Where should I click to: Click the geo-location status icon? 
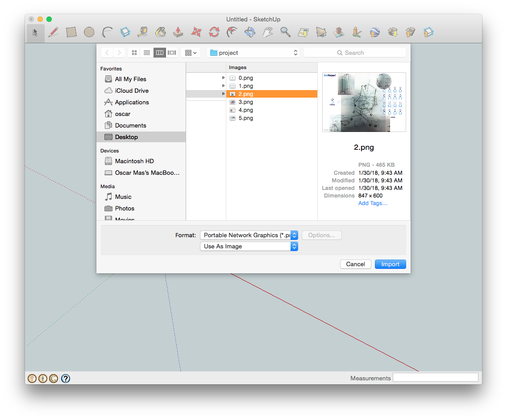point(32,379)
